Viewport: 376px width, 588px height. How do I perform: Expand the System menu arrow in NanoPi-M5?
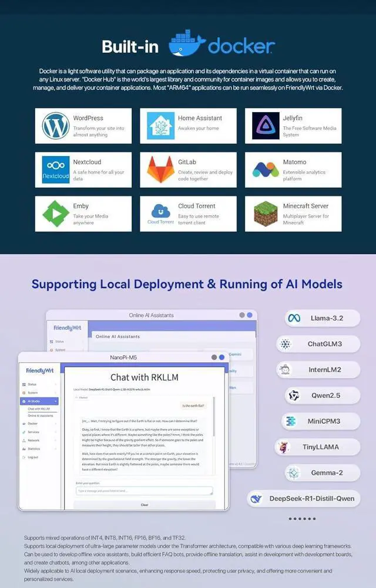click(56, 393)
